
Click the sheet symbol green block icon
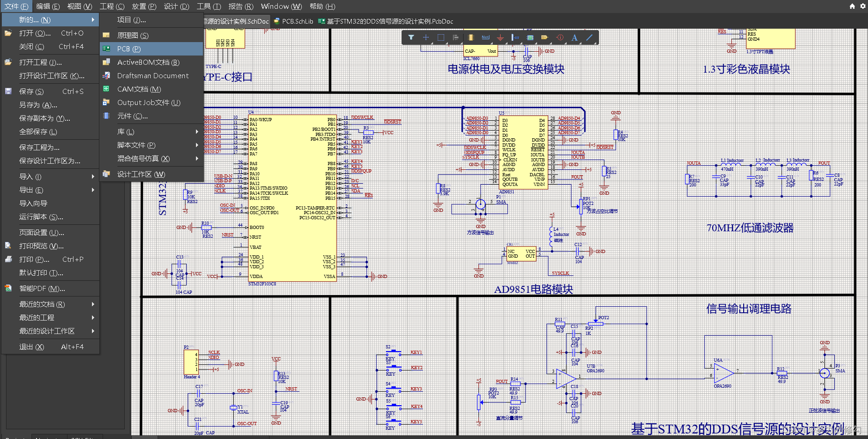[x=530, y=37]
